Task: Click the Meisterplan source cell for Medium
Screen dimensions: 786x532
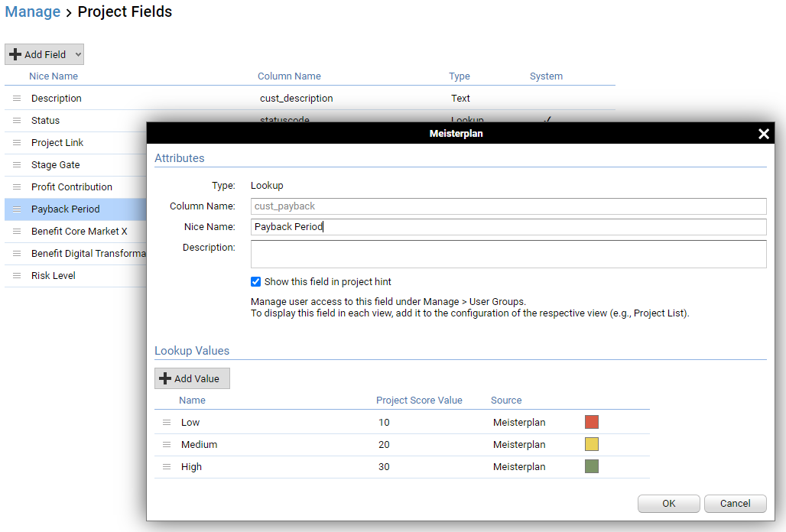Action: point(519,444)
